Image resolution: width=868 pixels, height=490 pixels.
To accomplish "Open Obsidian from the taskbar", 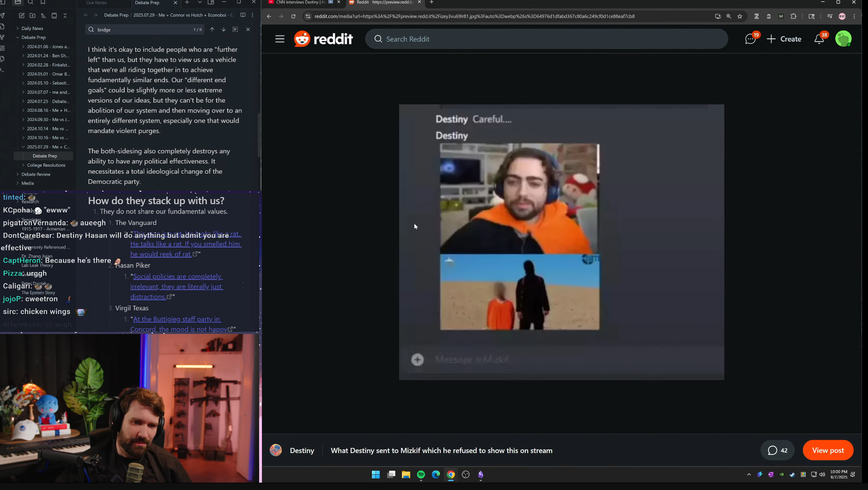I will tap(480, 474).
